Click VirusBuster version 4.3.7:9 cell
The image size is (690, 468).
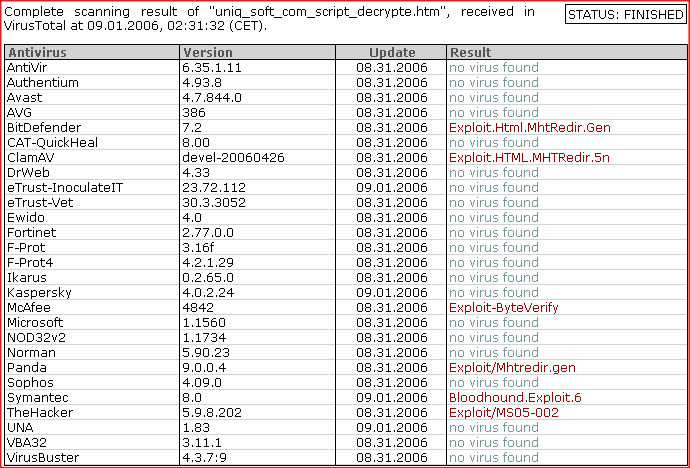(x=204, y=457)
